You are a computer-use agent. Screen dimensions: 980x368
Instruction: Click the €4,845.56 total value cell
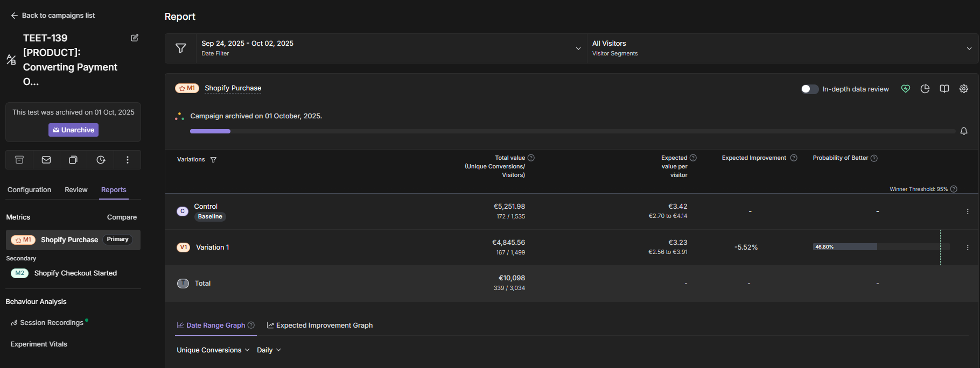pos(508,243)
